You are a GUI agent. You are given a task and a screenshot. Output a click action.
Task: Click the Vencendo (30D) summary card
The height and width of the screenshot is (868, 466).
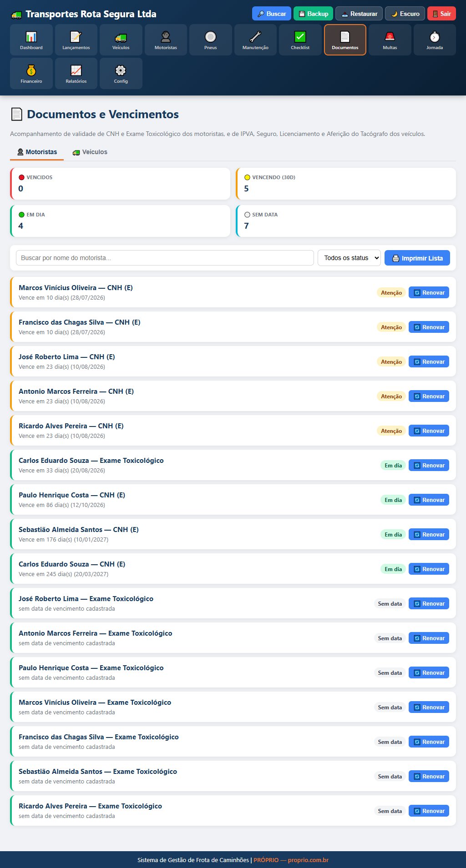(346, 184)
